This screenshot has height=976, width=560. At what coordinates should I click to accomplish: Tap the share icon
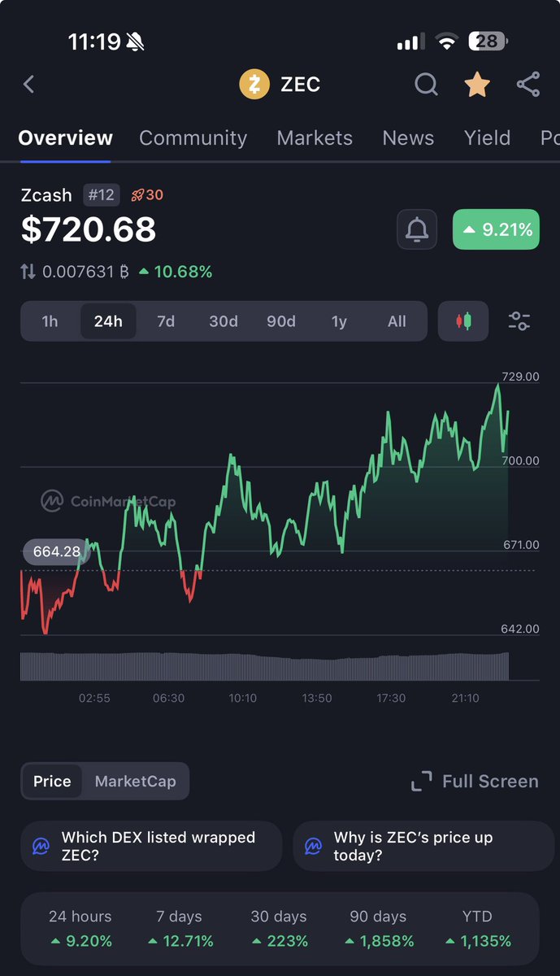coord(528,84)
